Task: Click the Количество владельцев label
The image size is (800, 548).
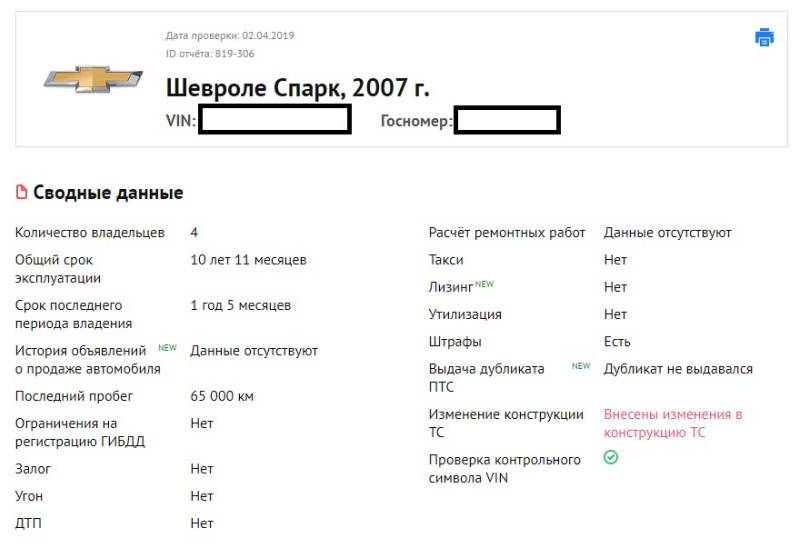Action: click(90, 232)
